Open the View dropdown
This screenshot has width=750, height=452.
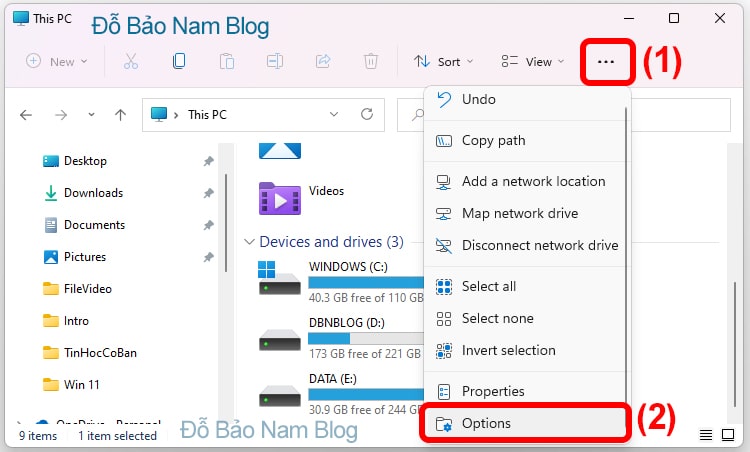pyautogui.click(x=532, y=62)
